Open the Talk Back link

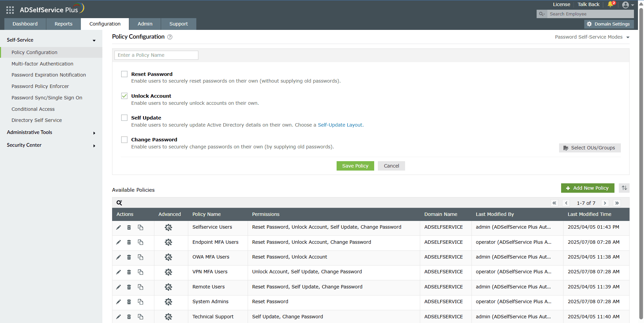pos(588,4)
